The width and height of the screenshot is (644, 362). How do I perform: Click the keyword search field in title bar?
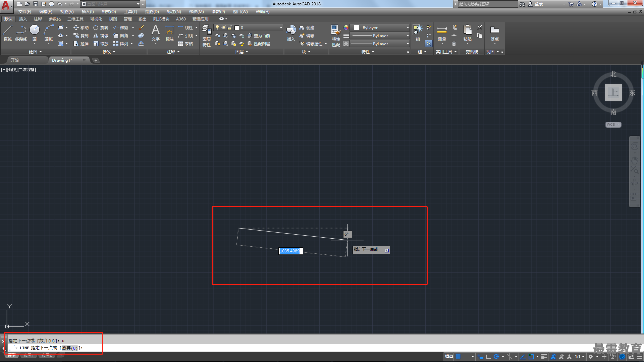pos(488,4)
